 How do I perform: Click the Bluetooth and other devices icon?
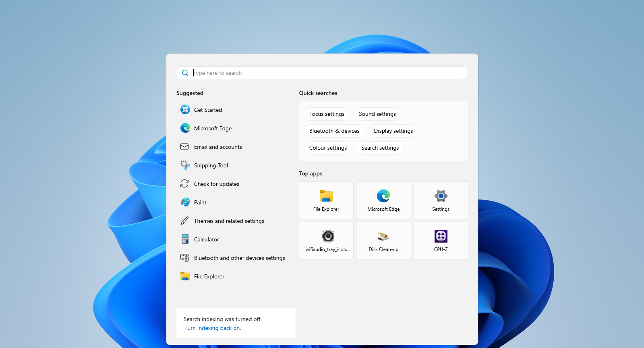[184, 257]
